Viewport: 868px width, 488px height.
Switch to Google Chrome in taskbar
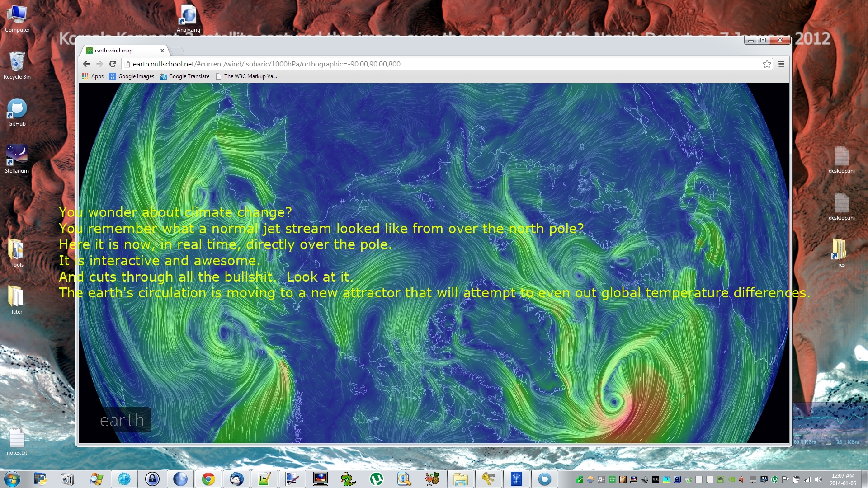tap(208, 479)
